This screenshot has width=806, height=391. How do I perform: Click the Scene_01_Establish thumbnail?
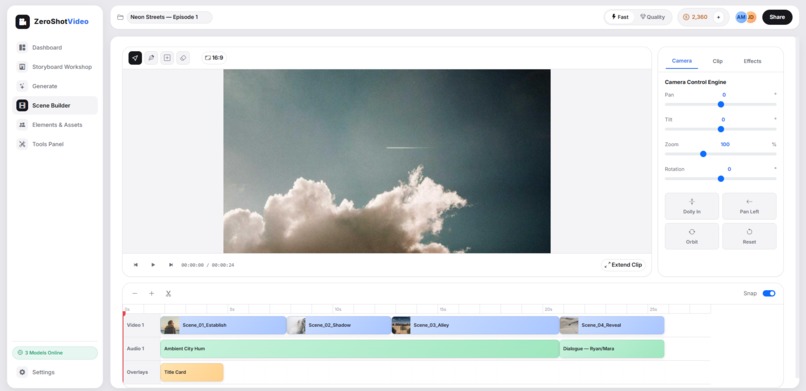pyautogui.click(x=170, y=325)
